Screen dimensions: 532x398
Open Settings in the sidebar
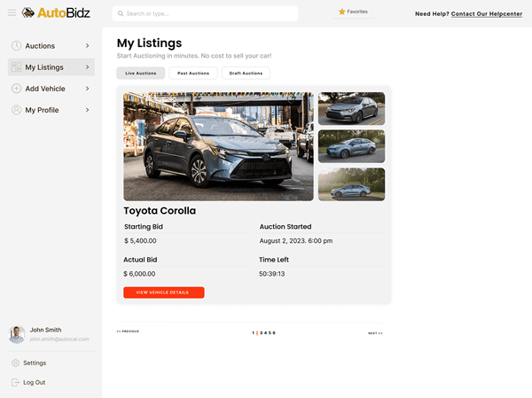click(29, 363)
